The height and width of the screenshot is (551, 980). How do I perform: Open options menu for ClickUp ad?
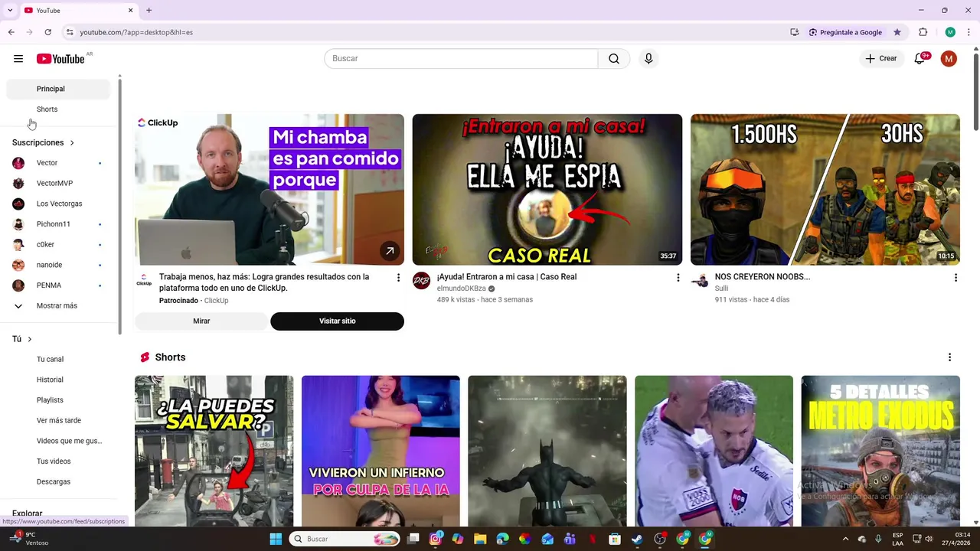coord(398,278)
